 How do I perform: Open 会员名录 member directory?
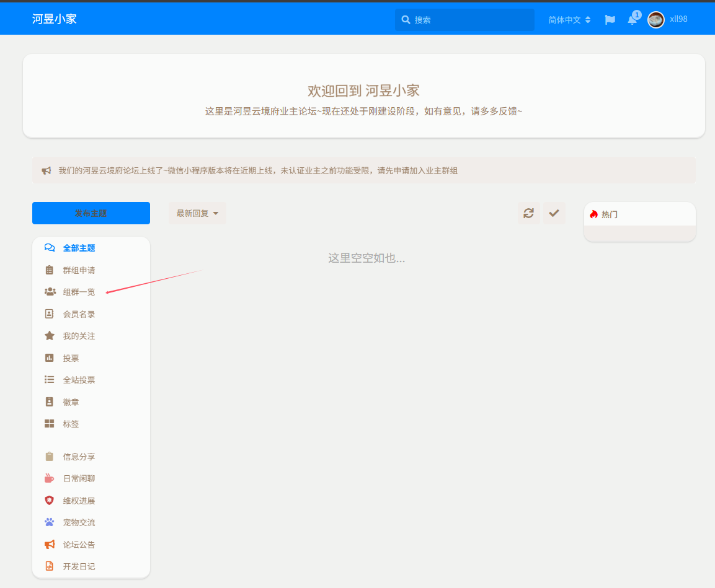(79, 314)
